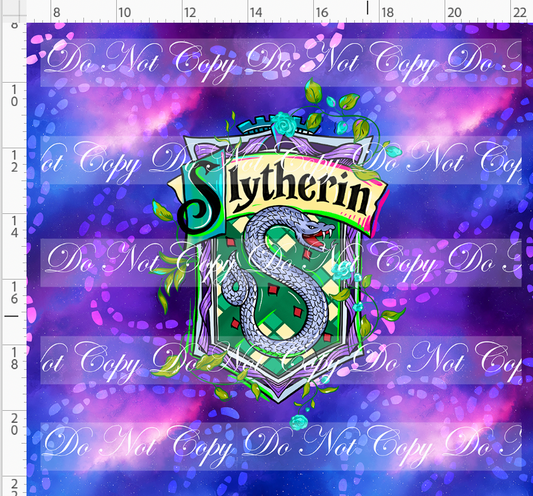Image resolution: width=533 pixels, height=496 pixels.
Task: Click the 20 mark on vertical ruler
Action: coord(14,424)
